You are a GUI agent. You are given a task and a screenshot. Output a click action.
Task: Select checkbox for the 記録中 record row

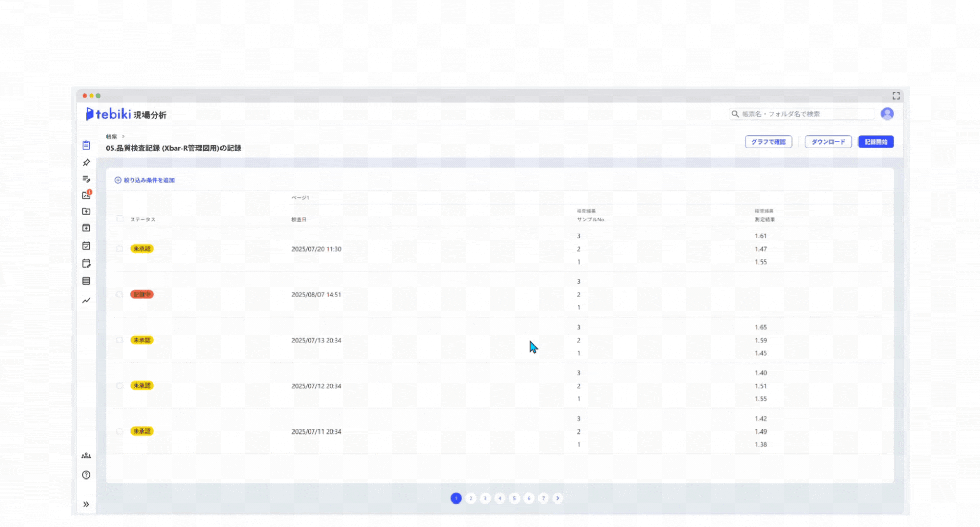click(119, 295)
